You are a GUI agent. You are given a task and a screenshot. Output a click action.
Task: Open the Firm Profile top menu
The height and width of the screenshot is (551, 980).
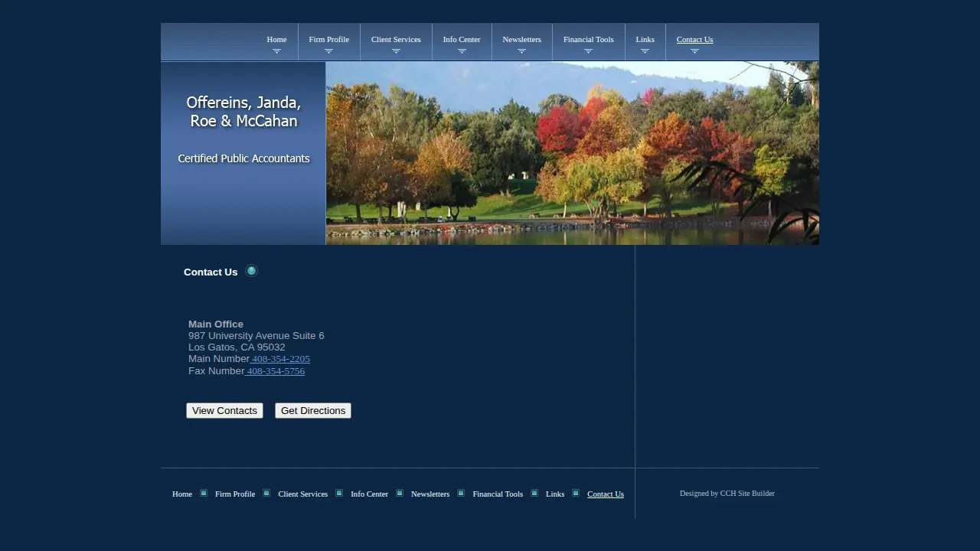328,40
